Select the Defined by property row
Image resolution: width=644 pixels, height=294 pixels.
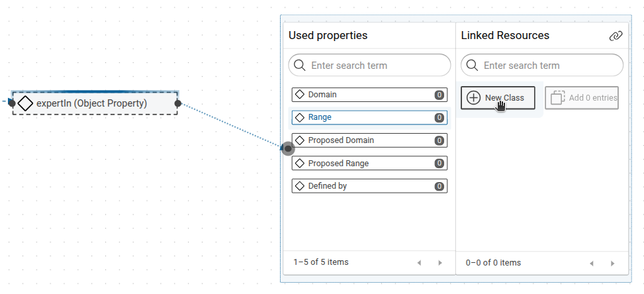[x=369, y=186]
